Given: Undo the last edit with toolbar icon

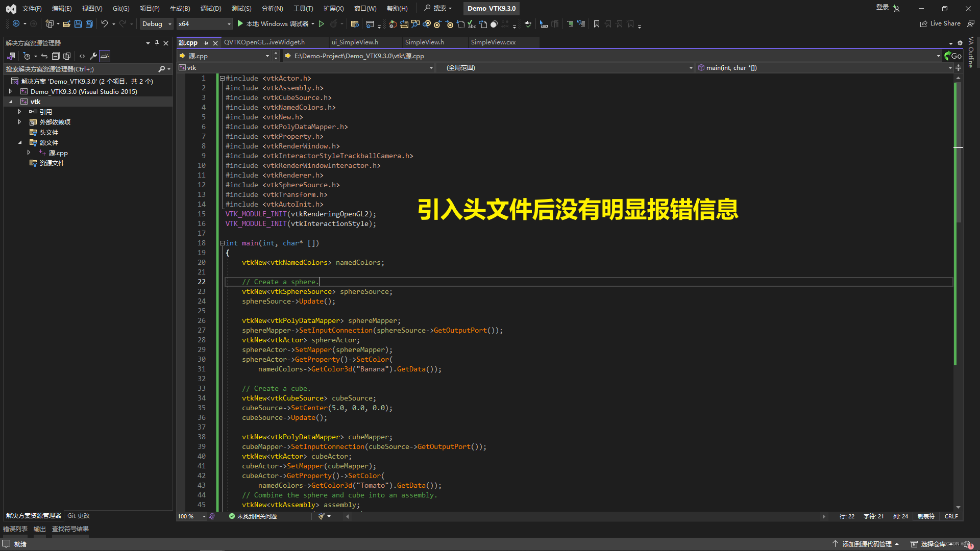Looking at the screenshot, I should (x=104, y=23).
